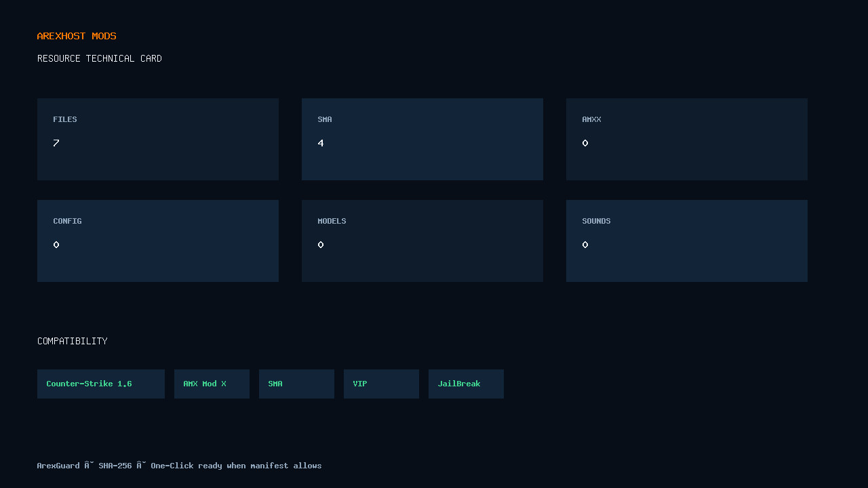The width and height of the screenshot is (868, 488).
Task: Select the SMA count card
Action: 422,139
